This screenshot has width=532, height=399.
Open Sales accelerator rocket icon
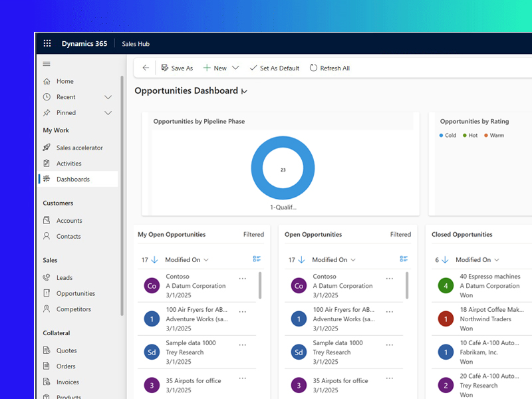click(47, 148)
